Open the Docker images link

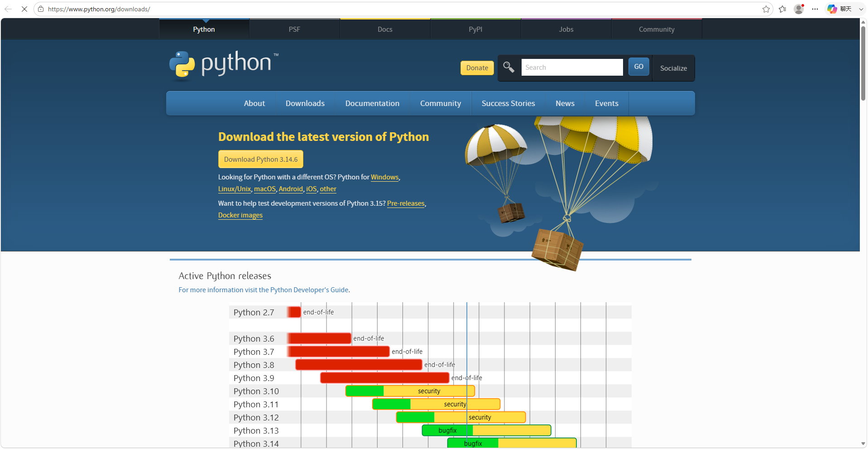click(x=240, y=215)
